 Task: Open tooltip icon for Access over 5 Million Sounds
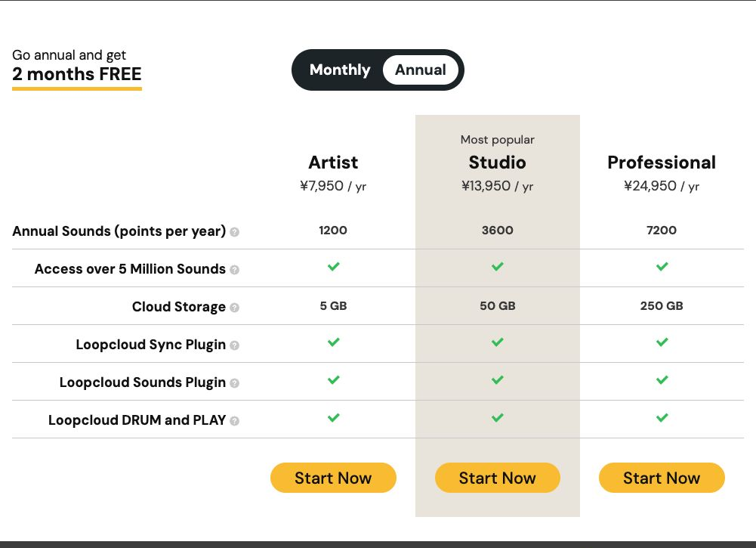click(x=234, y=270)
